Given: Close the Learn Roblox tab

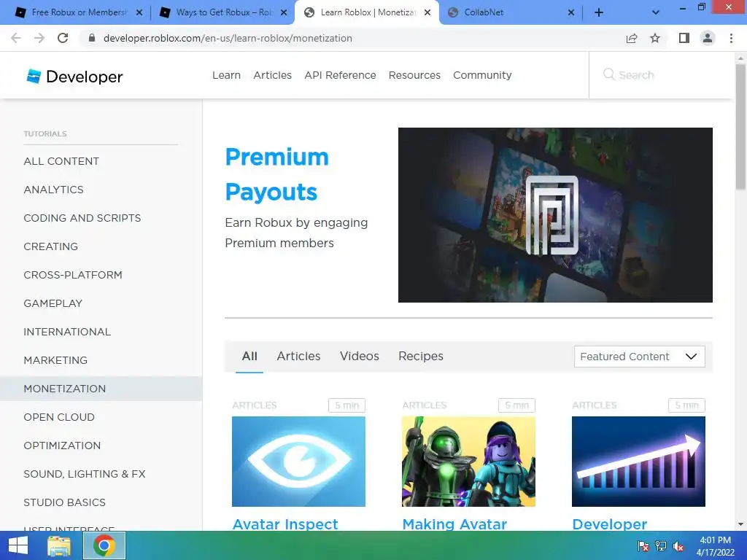Looking at the screenshot, I should click(427, 13).
